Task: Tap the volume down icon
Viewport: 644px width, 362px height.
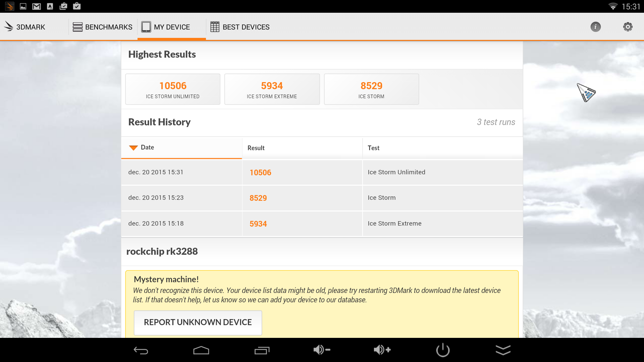Action: 322,350
